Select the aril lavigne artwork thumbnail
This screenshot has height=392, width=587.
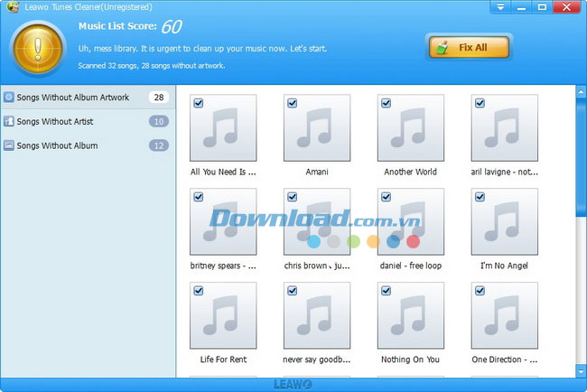(504, 127)
